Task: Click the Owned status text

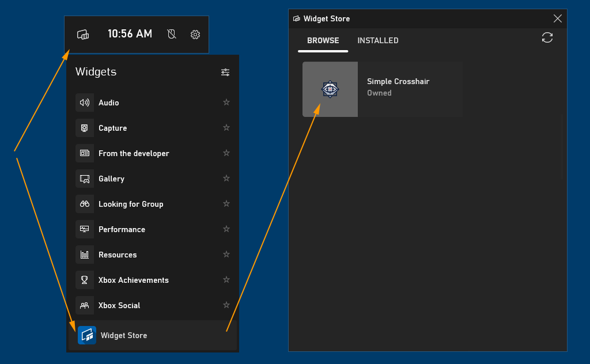Action: point(379,93)
